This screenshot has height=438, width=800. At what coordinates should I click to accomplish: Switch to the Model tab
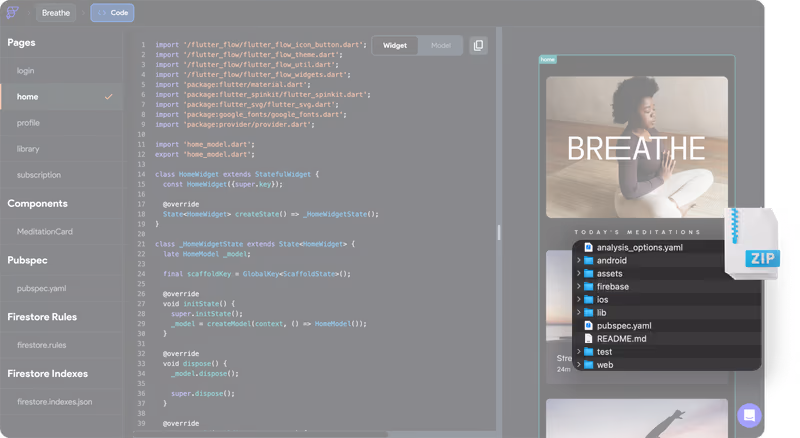tap(441, 45)
